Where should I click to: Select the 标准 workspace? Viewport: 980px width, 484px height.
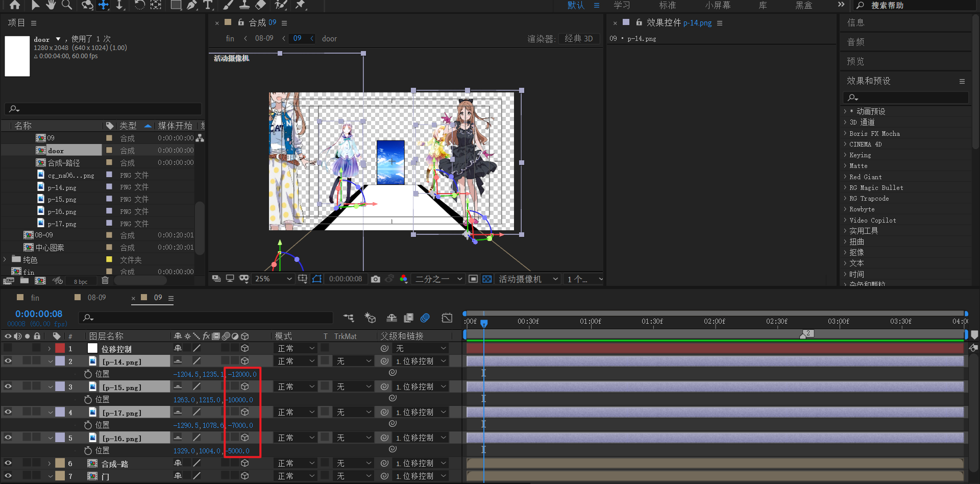[667, 5]
